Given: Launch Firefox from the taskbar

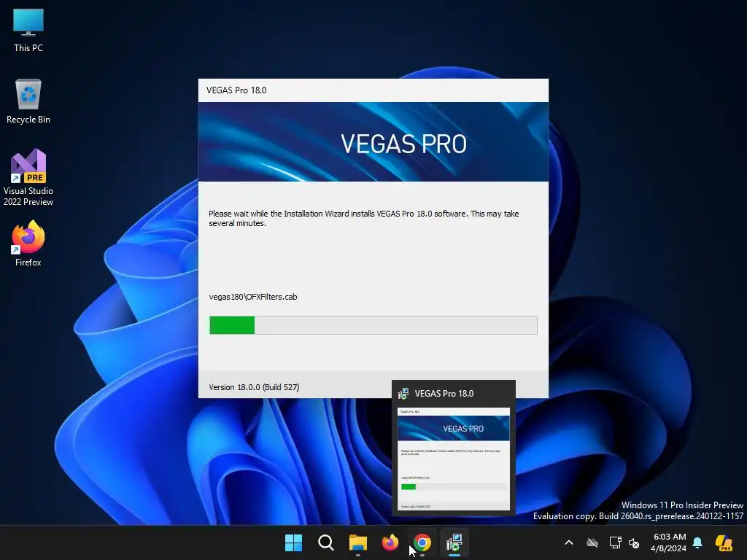Looking at the screenshot, I should point(390,542).
